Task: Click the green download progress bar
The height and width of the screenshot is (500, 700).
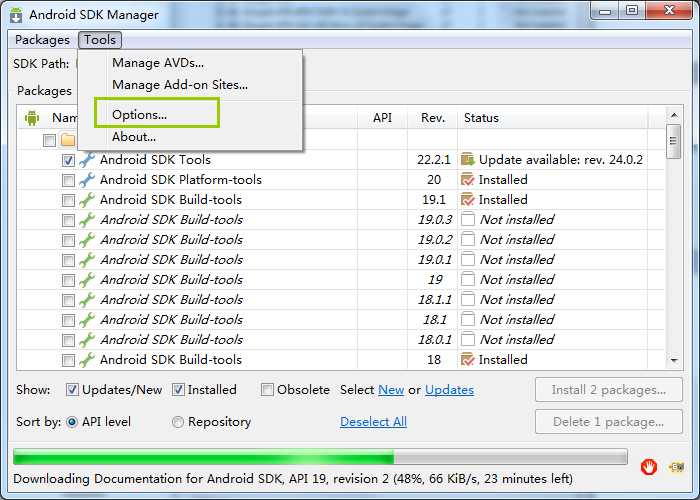Action: [320, 457]
